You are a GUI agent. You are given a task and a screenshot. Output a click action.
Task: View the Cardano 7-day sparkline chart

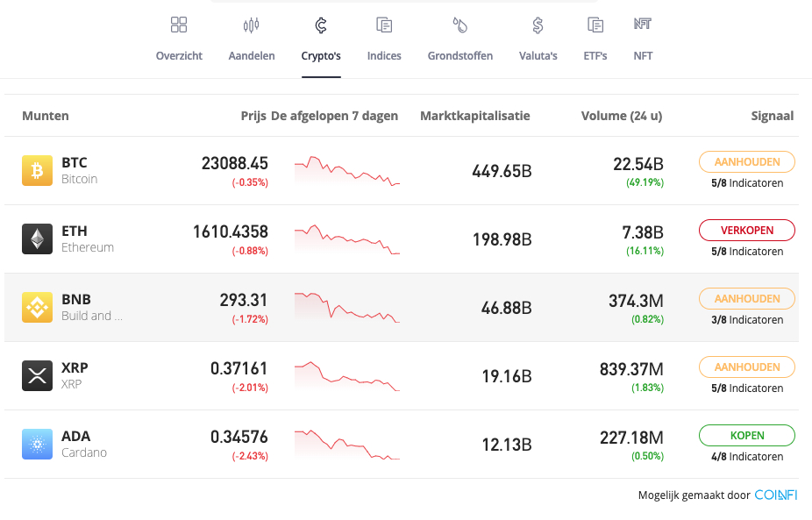[347, 444]
